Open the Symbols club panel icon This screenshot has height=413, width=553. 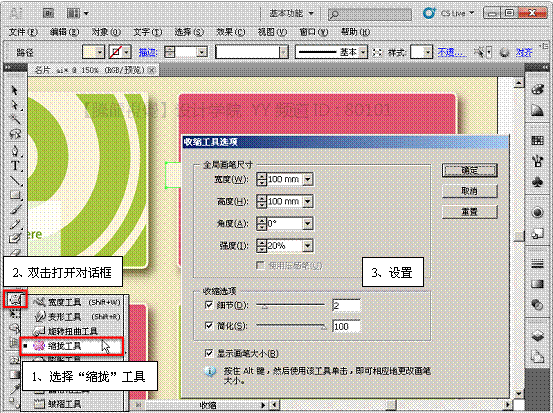click(x=537, y=182)
